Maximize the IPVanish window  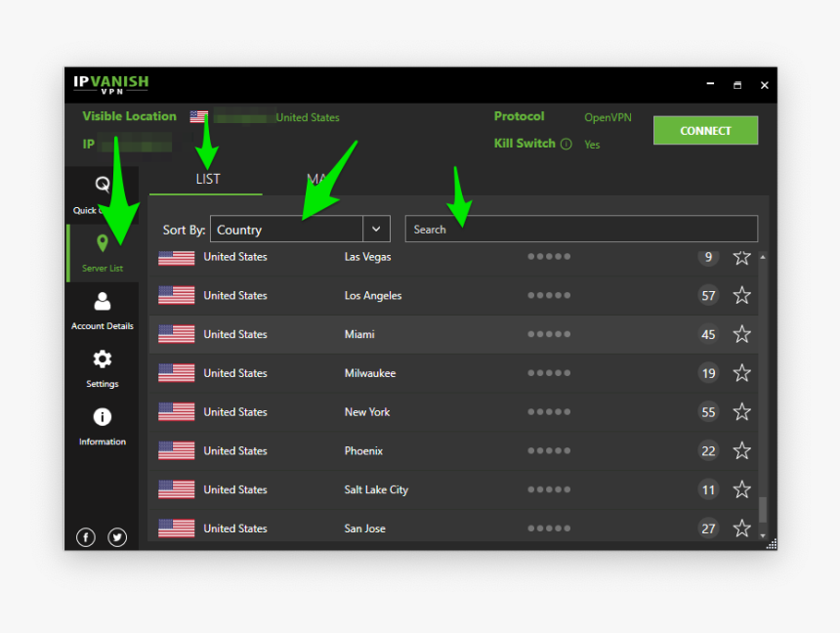[x=737, y=85]
